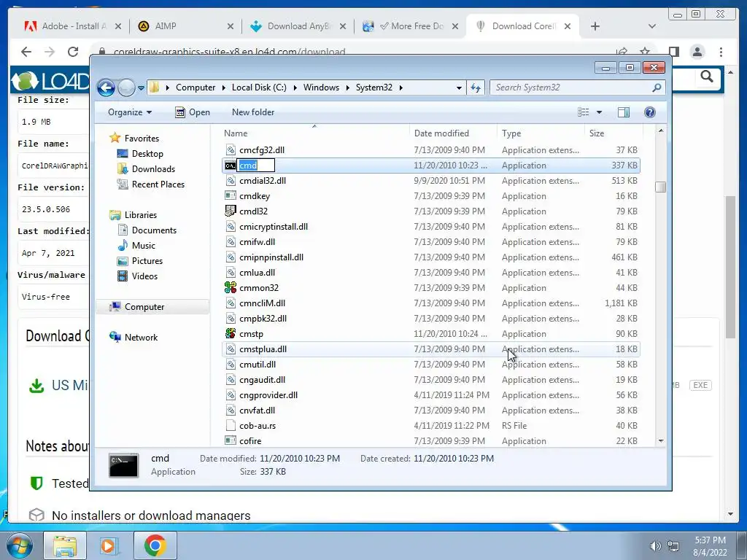The width and height of the screenshot is (747, 560).
Task: Switch to Adobe - Install browser tab
Action: (x=74, y=26)
